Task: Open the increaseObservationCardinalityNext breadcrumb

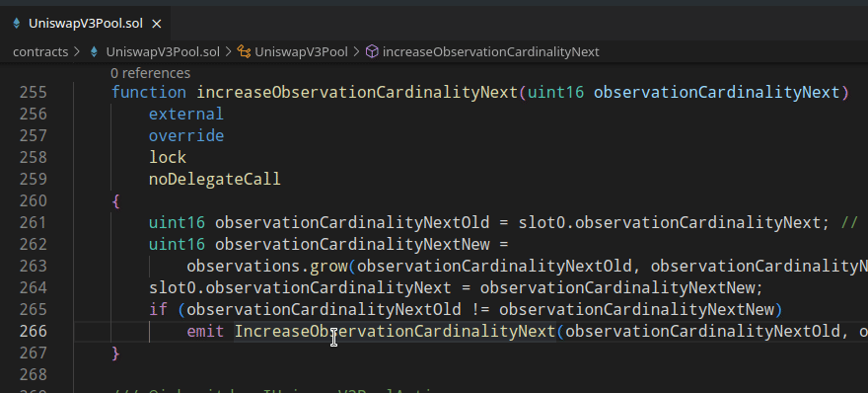Action: (x=490, y=52)
